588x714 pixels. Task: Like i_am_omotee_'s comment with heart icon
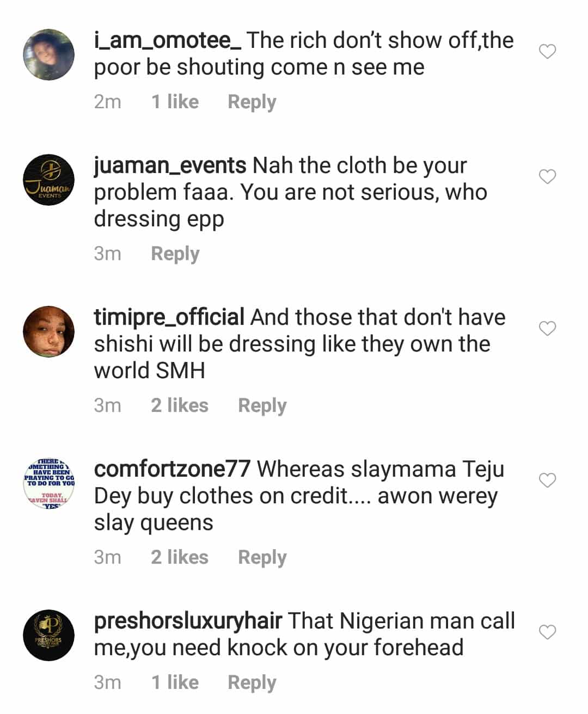(x=547, y=52)
